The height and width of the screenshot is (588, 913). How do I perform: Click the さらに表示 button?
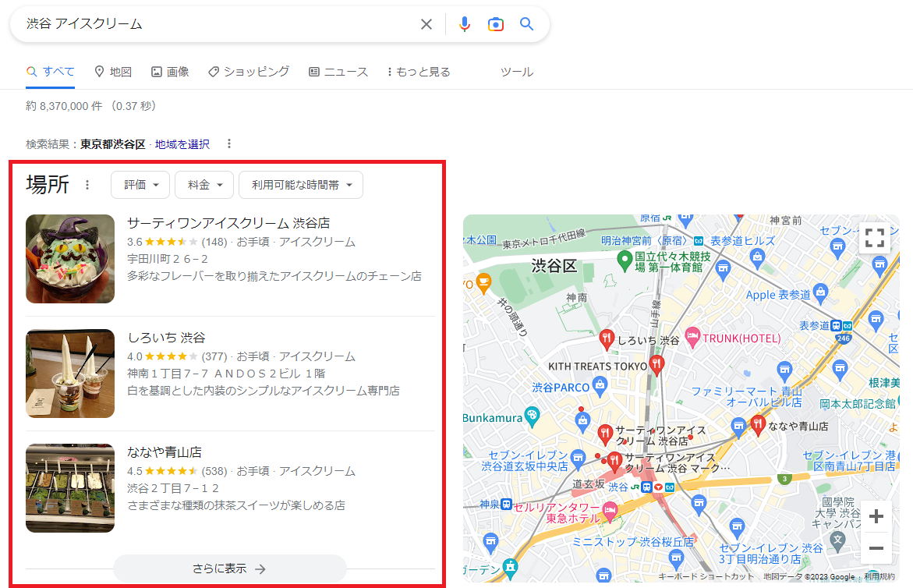click(x=230, y=569)
